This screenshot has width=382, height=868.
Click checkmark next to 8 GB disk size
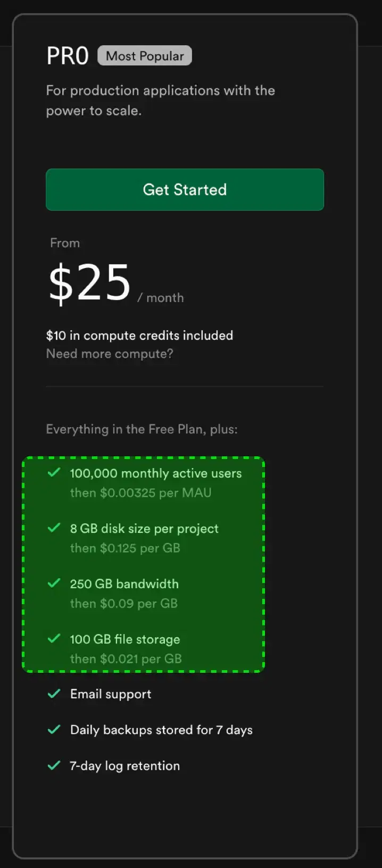click(54, 528)
